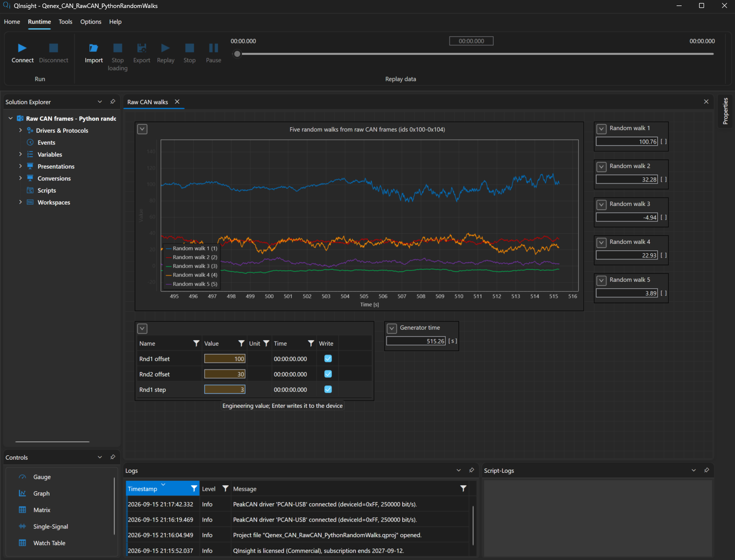Open the Properties side panel
The width and height of the screenshot is (735, 560).
point(726,111)
